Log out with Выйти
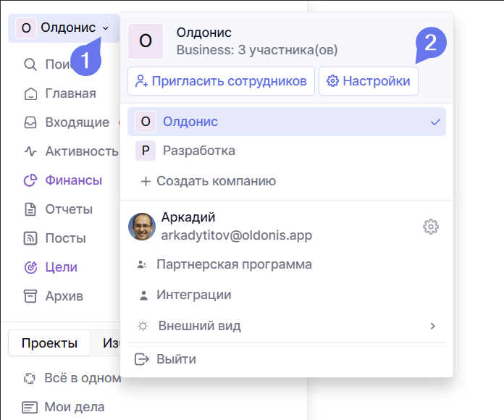The image size is (504, 420). pyautogui.click(x=175, y=359)
